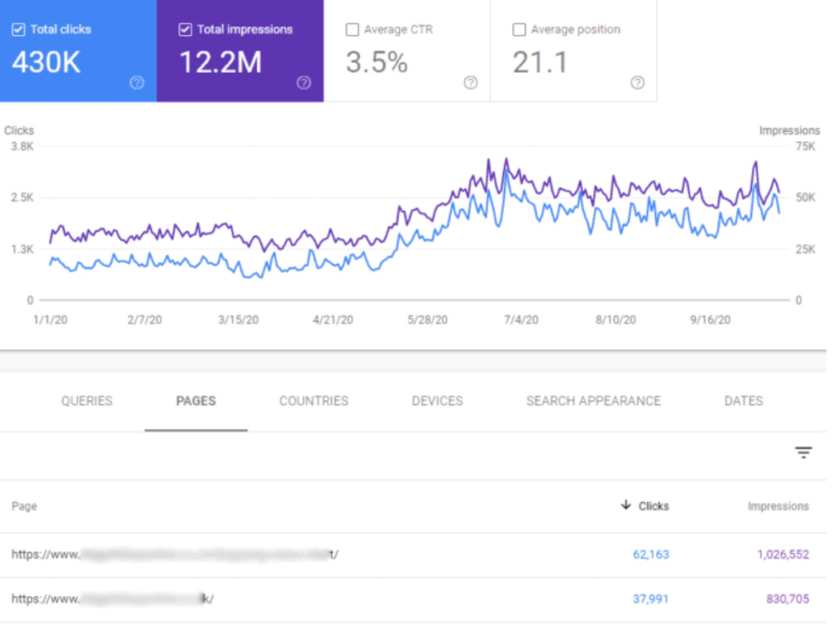Image resolution: width=840 pixels, height=630 pixels.
Task: Enable the Average CTR checkbox
Action: click(x=352, y=30)
